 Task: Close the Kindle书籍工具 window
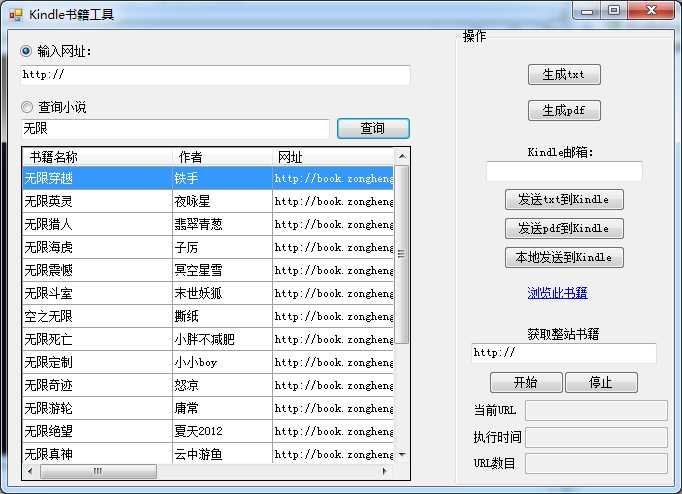651,11
